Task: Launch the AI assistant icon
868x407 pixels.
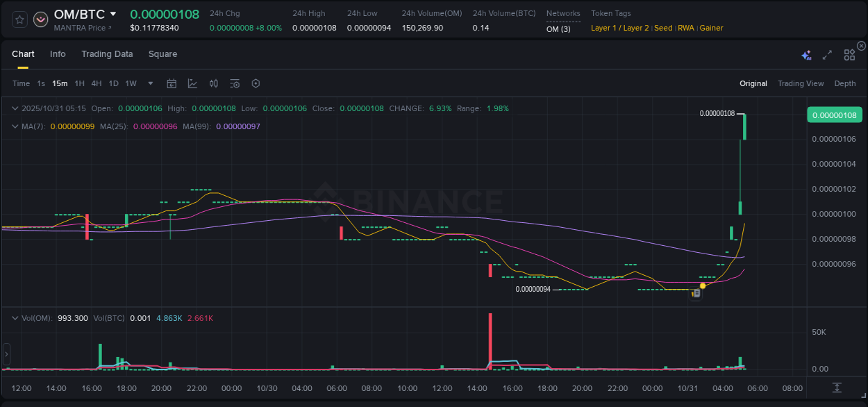Action: [806, 53]
